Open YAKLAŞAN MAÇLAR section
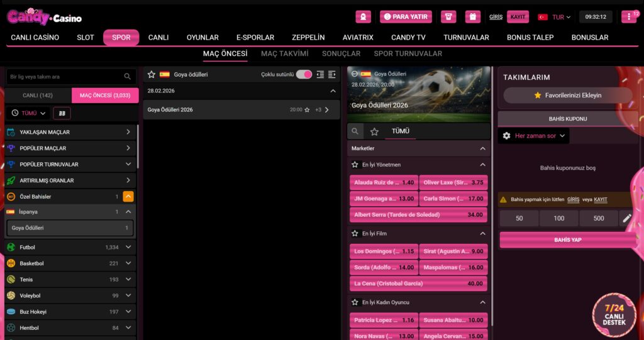This screenshot has width=644, height=340. coord(70,132)
